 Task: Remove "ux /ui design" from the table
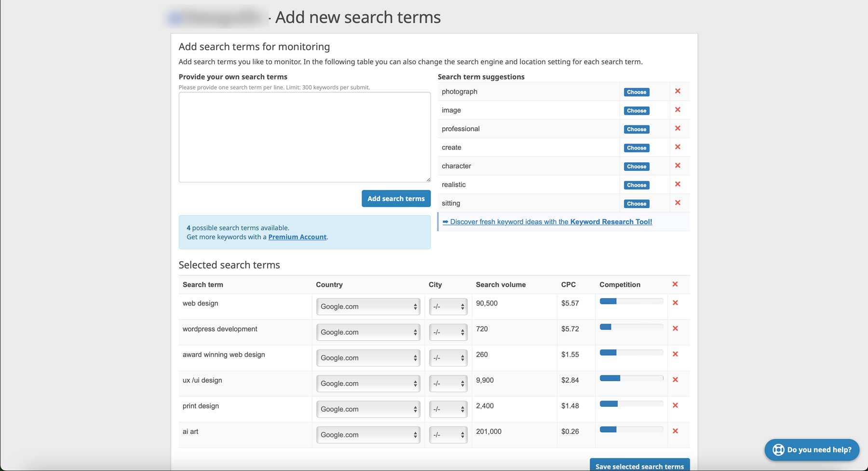(676, 380)
